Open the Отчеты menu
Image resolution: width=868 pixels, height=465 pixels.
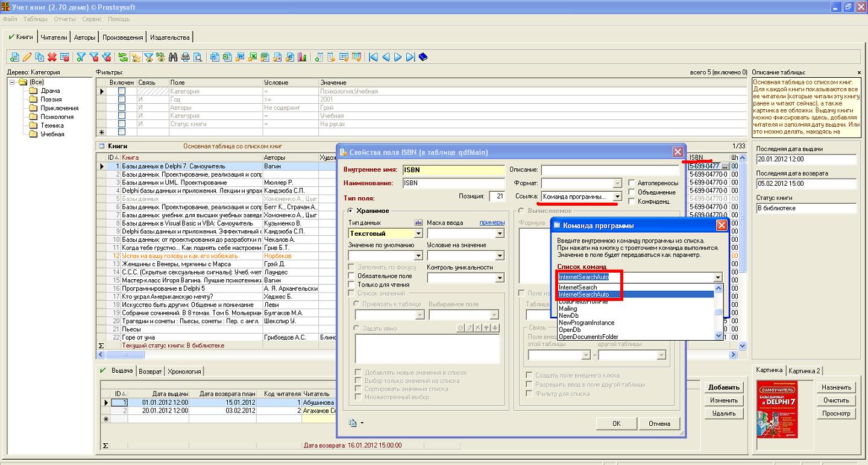pyautogui.click(x=64, y=19)
